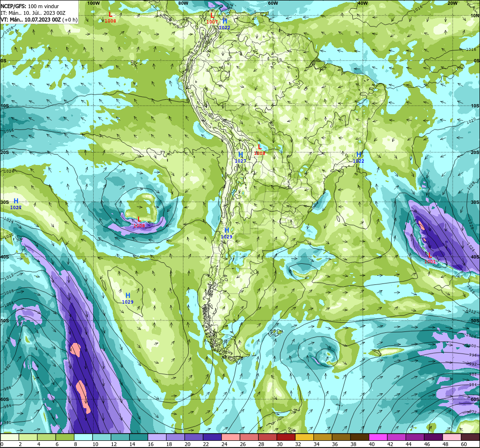Click the L 1008 low near 100W
The height and width of the screenshot is (448, 480).
coord(110,18)
